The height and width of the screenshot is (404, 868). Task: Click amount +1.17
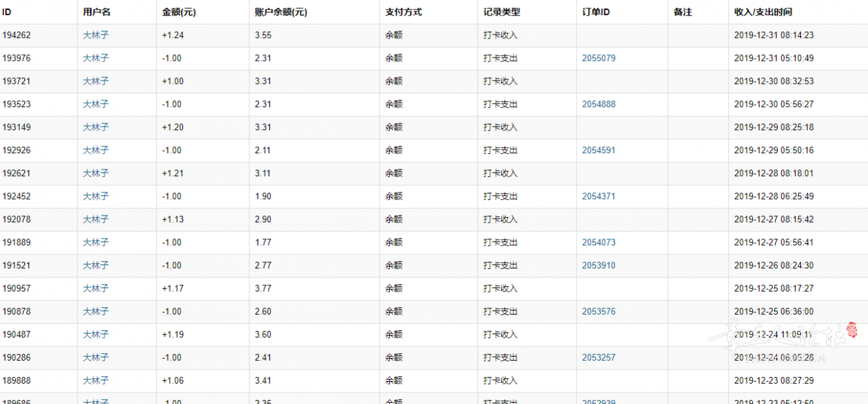[x=173, y=289]
